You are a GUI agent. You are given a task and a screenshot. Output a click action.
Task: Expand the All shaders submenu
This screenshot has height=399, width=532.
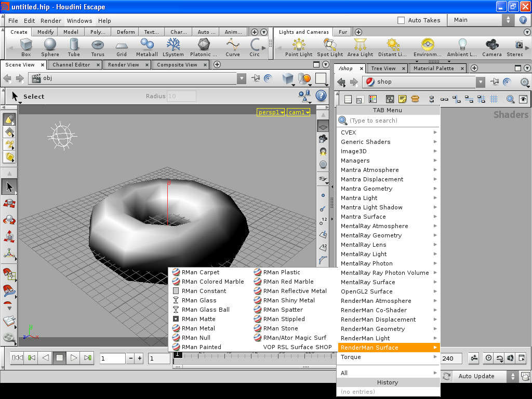(389, 373)
